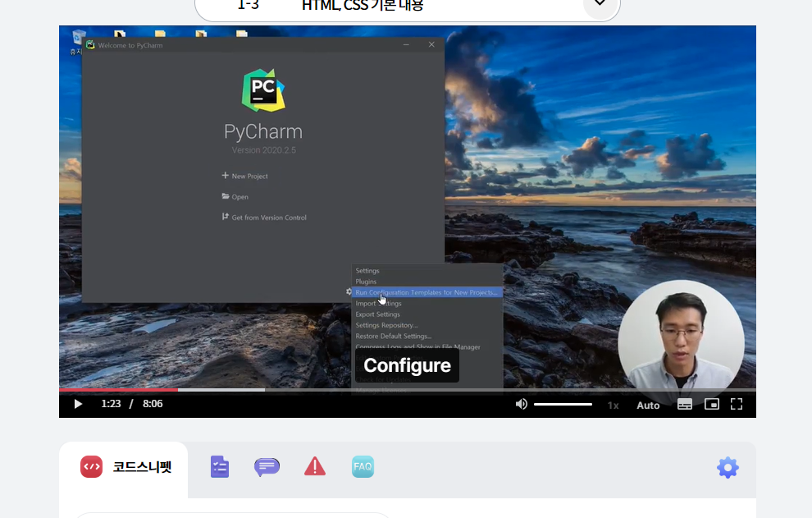Image resolution: width=812 pixels, height=518 pixels.
Task: Toggle video subtitles on
Action: [x=685, y=404]
